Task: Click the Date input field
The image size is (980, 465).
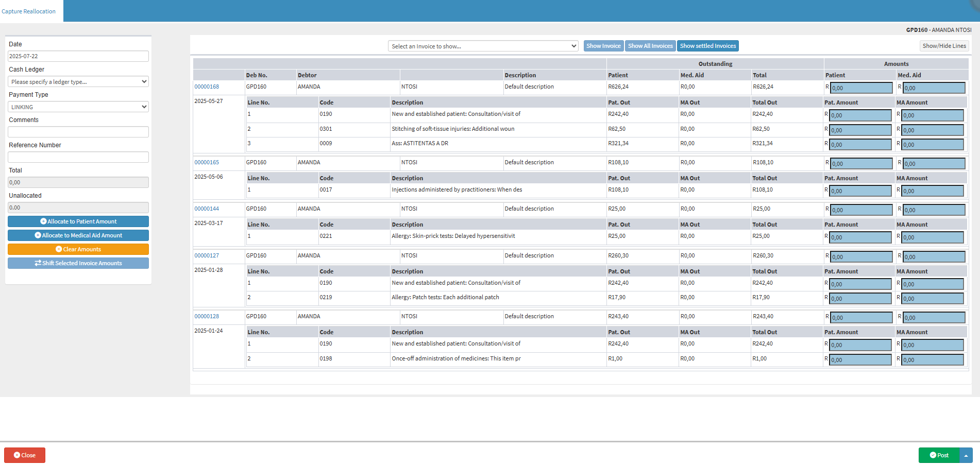Action: coord(78,56)
